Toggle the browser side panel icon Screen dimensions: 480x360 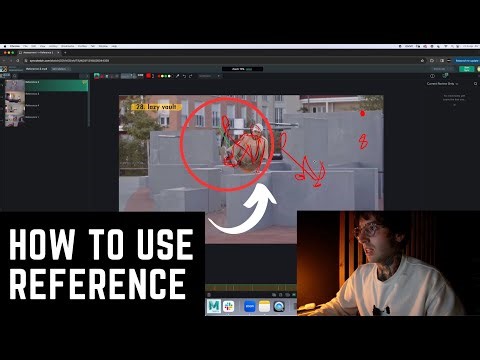pos(442,61)
